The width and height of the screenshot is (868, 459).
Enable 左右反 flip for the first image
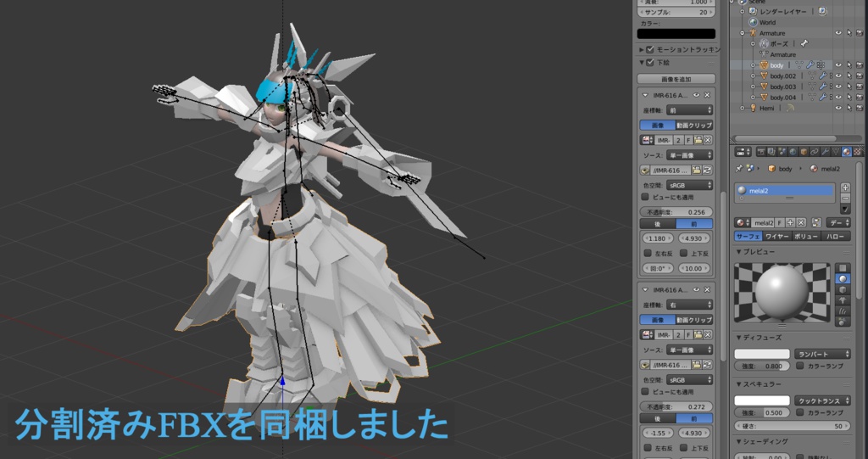(x=647, y=253)
